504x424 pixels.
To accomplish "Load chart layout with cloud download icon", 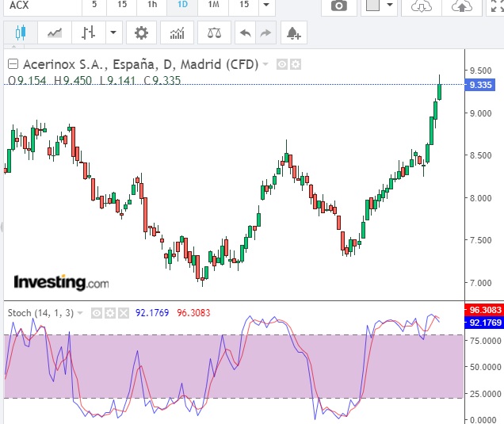I will [422, 6].
